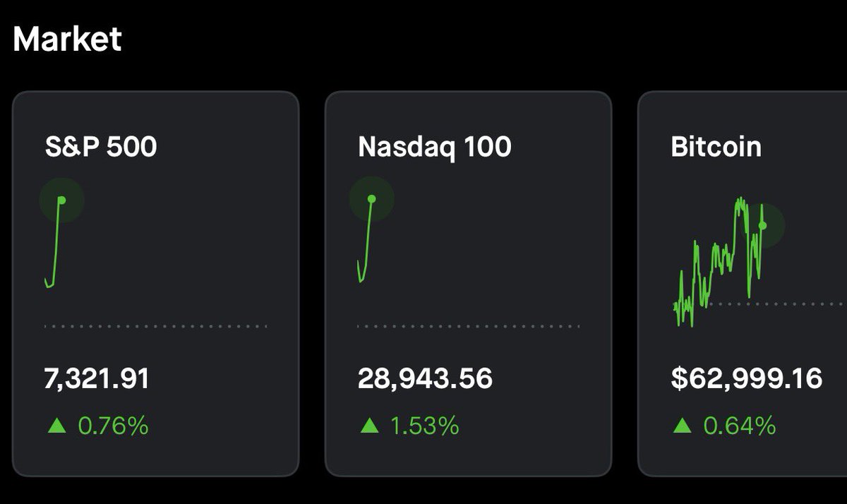The width and height of the screenshot is (847, 504).
Task: Select the S&P 500 chart endpoint dot
Action: pyautogui.click(x=61, y=200)
